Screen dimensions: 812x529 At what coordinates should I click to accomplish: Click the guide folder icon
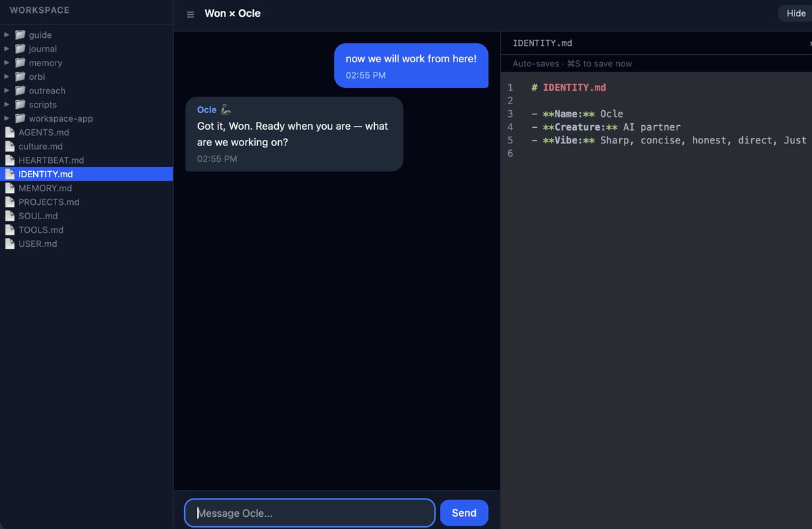coord(20,34)
